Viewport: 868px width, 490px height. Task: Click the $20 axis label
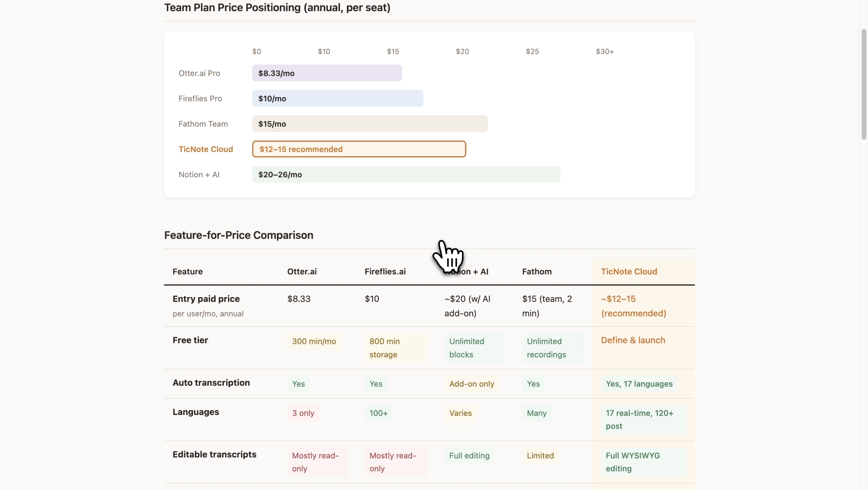[x=462, y=51]
